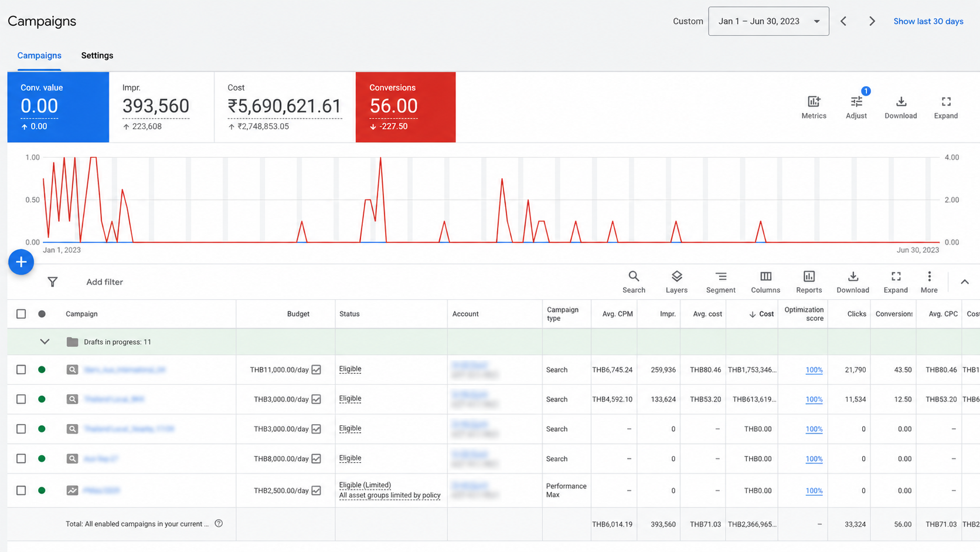Select the Conversions metric card
Viewport: 980px width, 552px height.
coord(406,107)
